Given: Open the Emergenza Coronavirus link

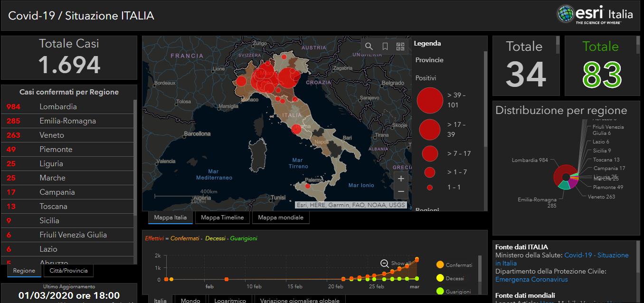Looking at the screenshot, I should [531, 279].
